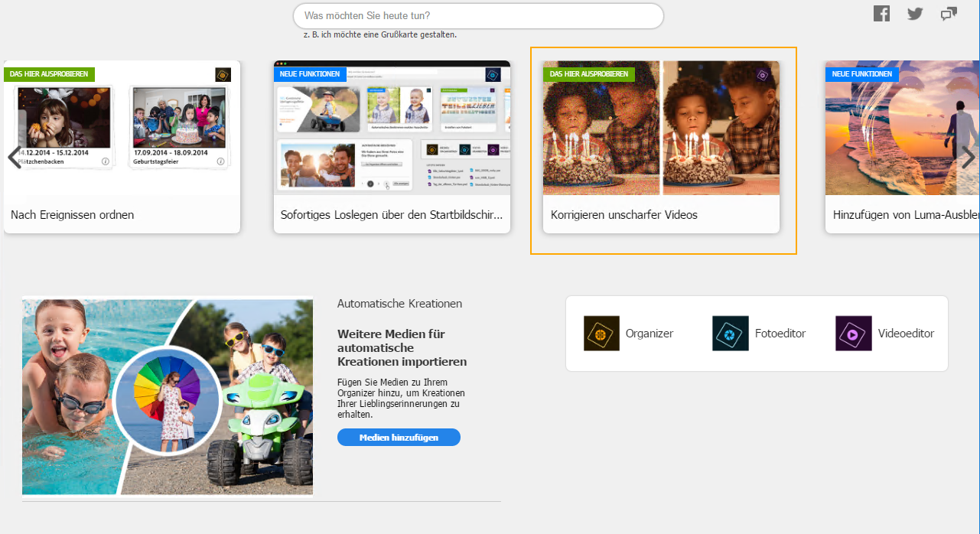Click 'Neue Funktionen' label on Luma card
Screen dimensions: 980x534
[x=862, y=74]
